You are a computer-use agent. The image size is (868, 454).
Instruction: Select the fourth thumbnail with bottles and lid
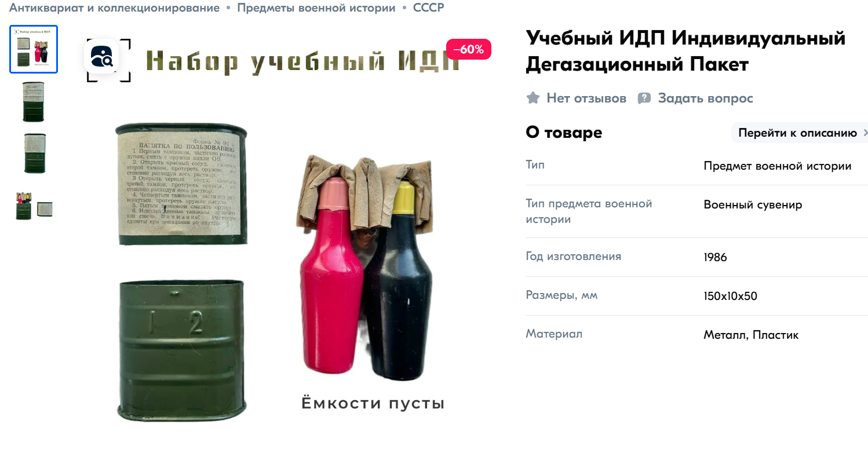pos(34,206)
